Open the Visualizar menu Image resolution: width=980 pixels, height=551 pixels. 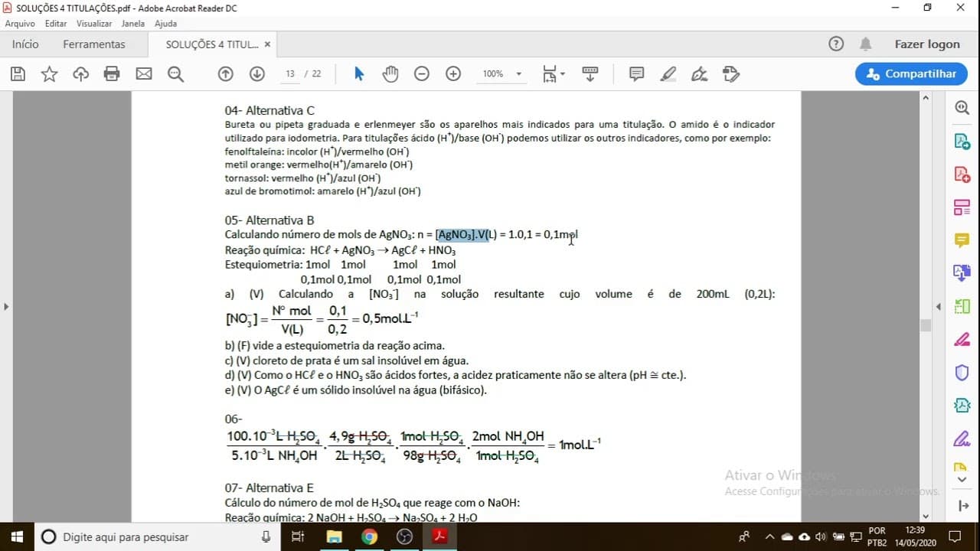[x=94, y=24]
